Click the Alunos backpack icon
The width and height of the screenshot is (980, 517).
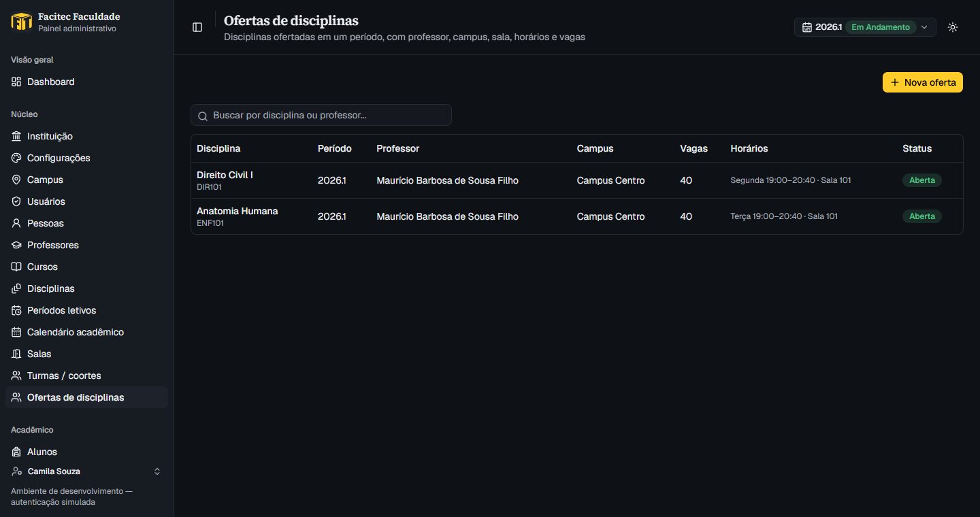[x=16, y=452]
